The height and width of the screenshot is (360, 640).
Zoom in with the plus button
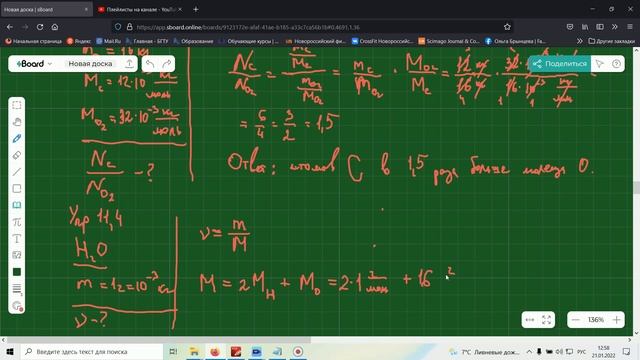pos(616,320)
